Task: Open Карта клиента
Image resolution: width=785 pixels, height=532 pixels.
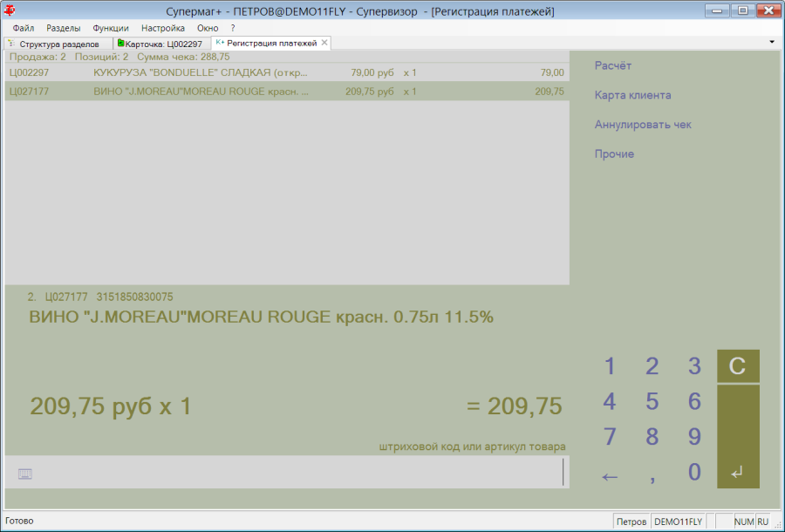Action: (x=633, y=95)
